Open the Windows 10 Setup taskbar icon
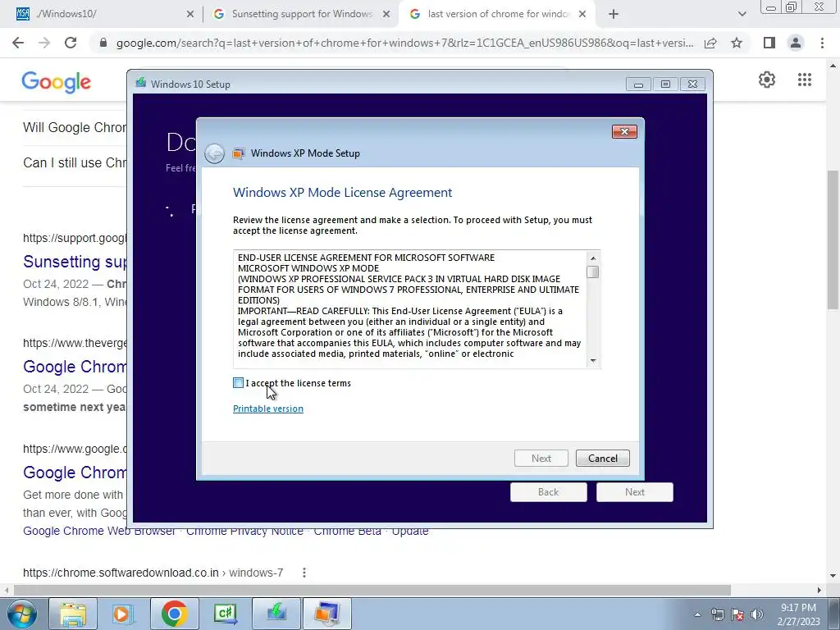Screen dimensions: 840x630 [x=276, y=614]
